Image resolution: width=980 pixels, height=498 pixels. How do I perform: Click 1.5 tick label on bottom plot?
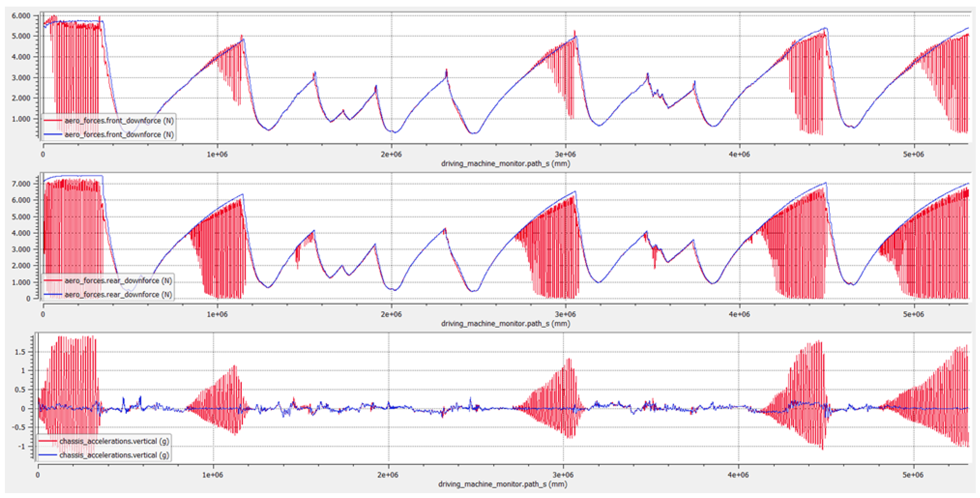pos(20,352)
